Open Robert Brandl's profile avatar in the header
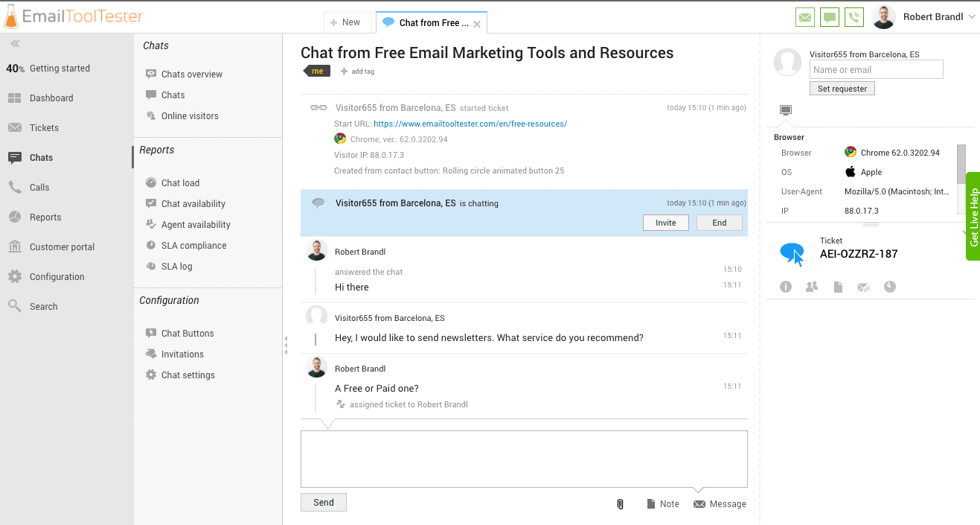The image size is (980, 525). coord(883,17)
